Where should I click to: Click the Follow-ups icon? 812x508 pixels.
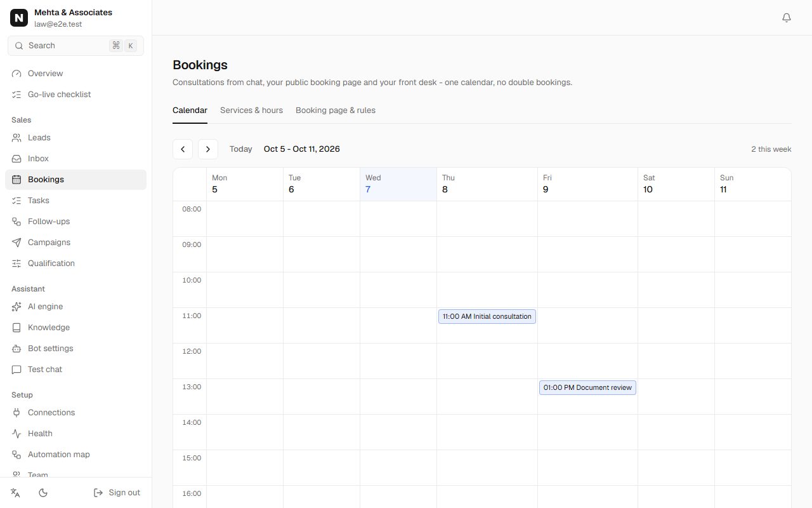coord(16,222)
